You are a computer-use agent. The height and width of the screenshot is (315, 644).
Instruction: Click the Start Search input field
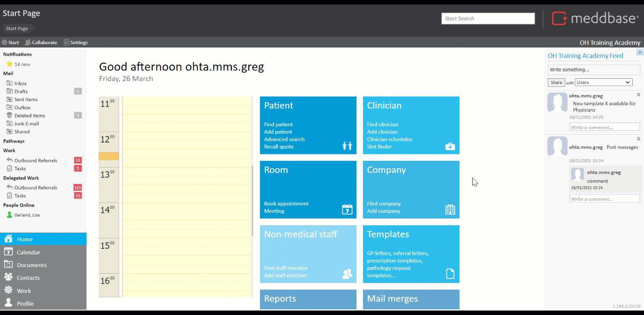tap(488, 19)
